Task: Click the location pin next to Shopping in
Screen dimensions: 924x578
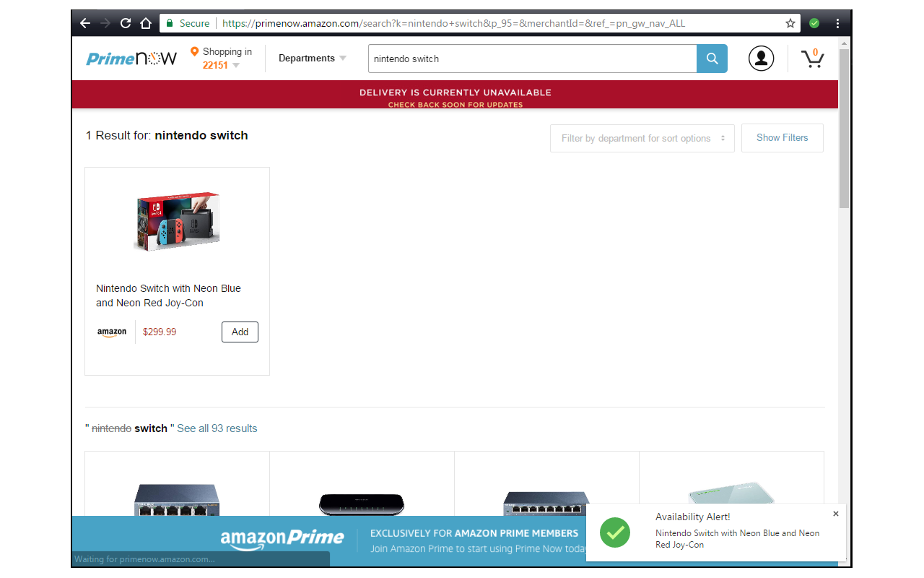Action: 194,51
